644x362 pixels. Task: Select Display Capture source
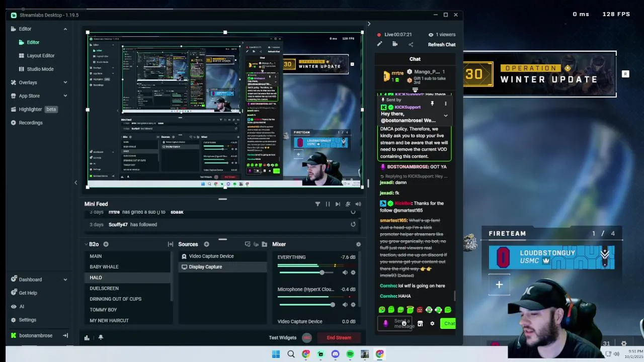[223, 267]
